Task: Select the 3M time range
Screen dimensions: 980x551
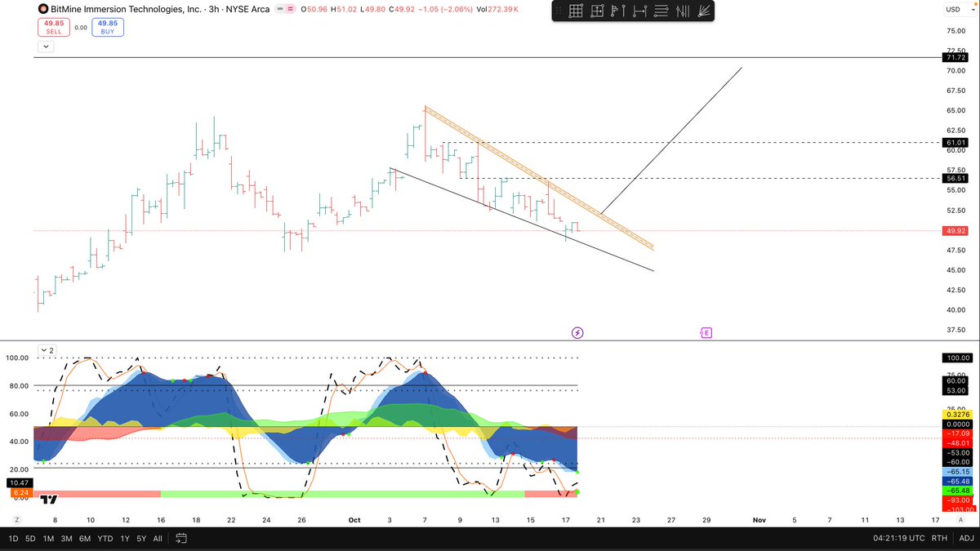Action: 67,539
